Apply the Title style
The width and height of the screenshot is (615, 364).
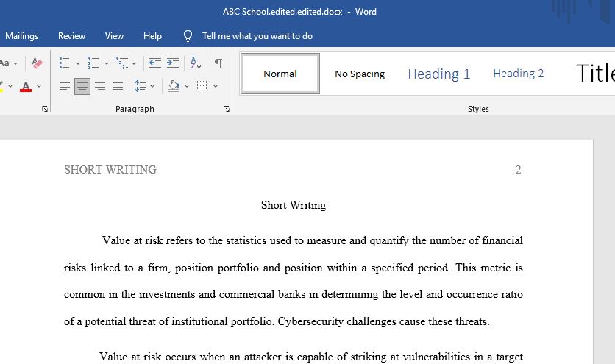[x=594, y=74]
